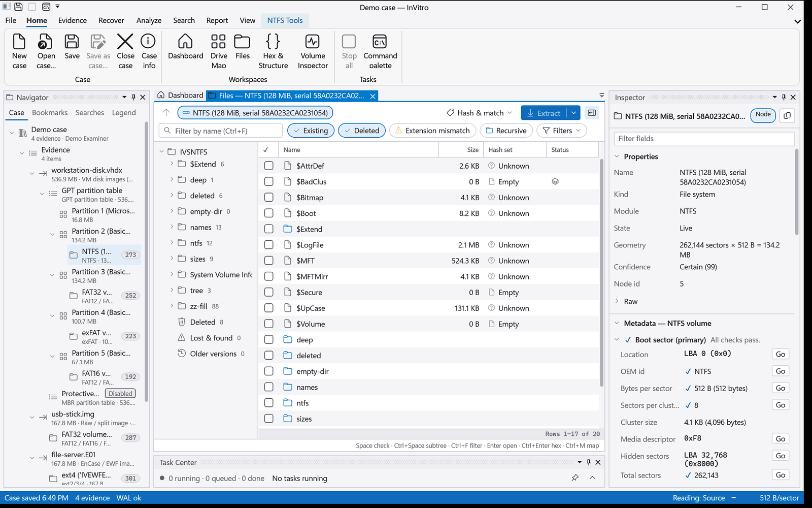The width and height of the screenshot is (812, 508).
Task: Open the Filters dropdown
Action: [561, 131]
